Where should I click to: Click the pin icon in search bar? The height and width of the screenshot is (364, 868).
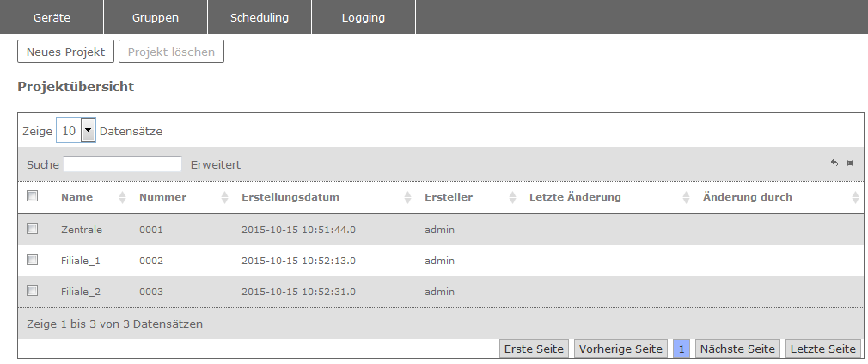pos(848,163)
